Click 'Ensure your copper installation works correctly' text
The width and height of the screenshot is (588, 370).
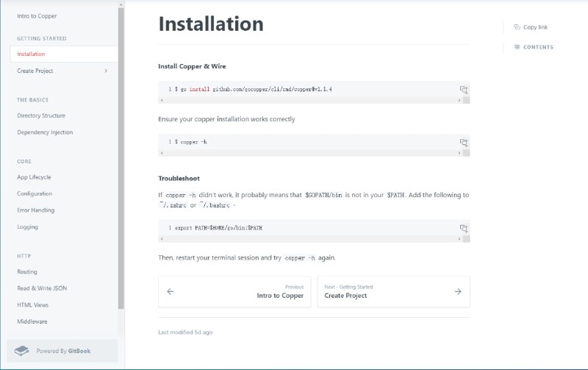226,119
